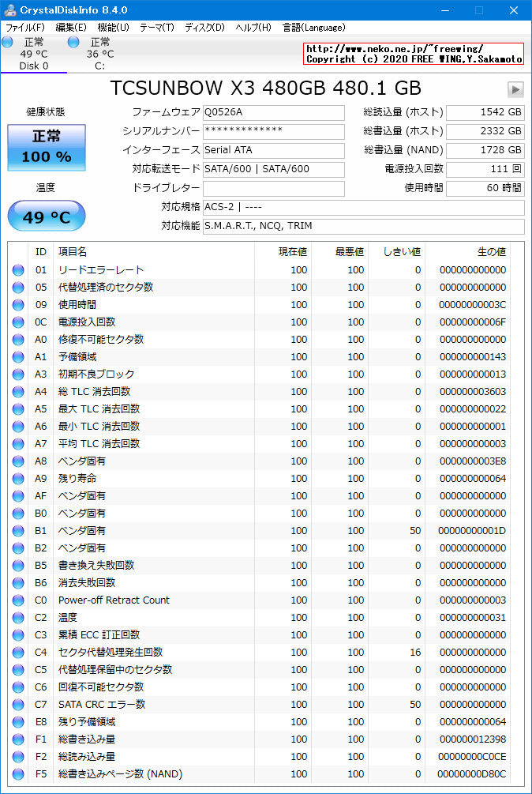Click status orb for C4 セクタ代替処理発生回数
532x794 pixels.
[18, 653]
